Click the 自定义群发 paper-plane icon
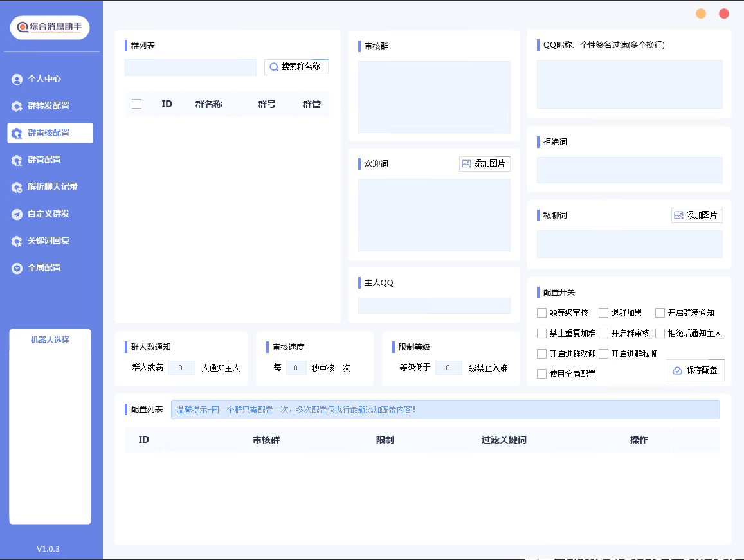Viewport: 744px width, 560px height. pyautogui.click(x=17, y=214)
